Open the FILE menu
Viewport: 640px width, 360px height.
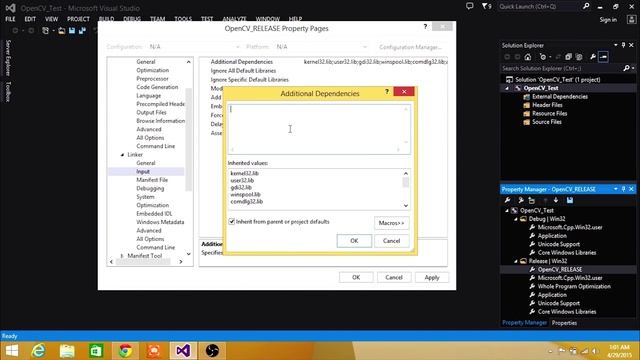pyautogui.click(x=10, y=19)
